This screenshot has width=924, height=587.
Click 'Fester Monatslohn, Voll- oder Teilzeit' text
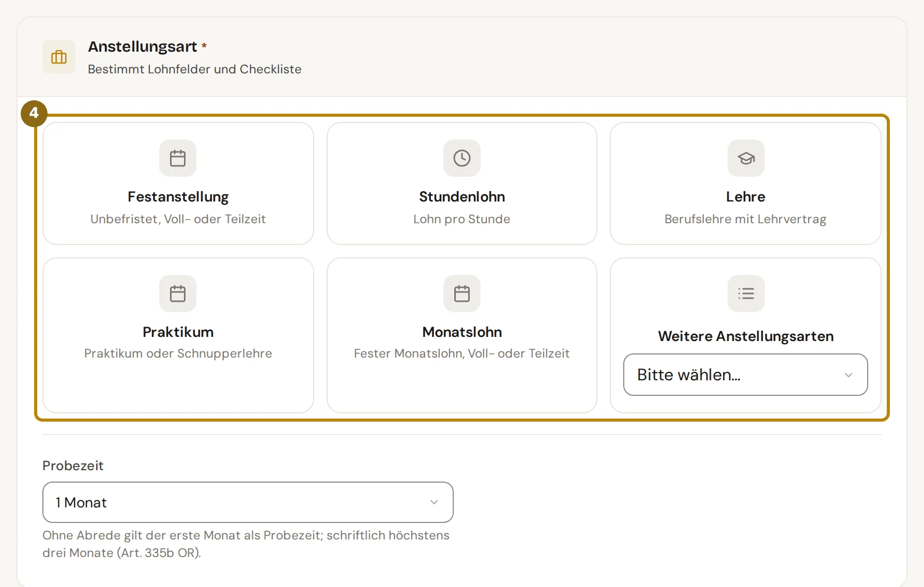click(x=462, y=353)
